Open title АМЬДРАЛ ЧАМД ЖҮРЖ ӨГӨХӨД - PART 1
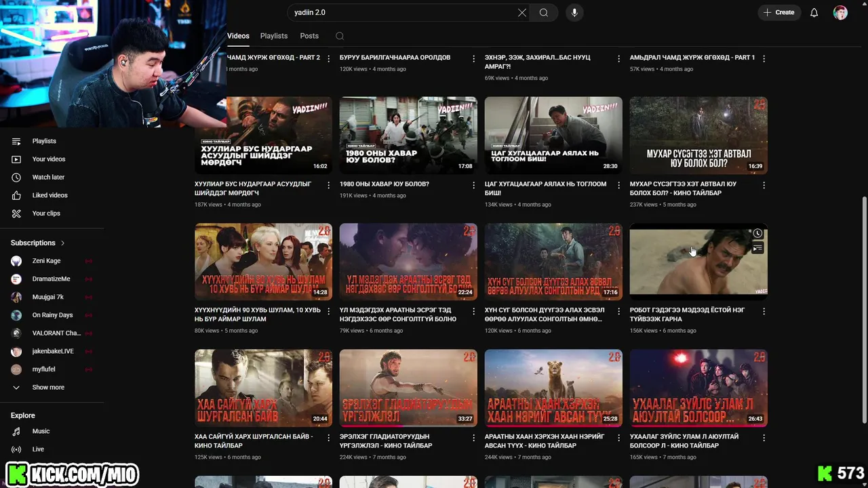Viewport: 868px width, 488px height. coord(692,58)
